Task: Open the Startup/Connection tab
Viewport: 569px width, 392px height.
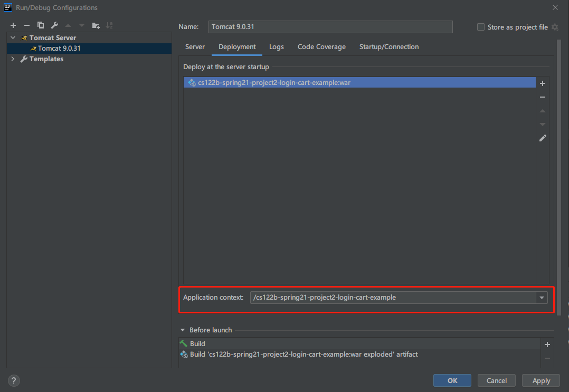Action: (x=389, y=47)
